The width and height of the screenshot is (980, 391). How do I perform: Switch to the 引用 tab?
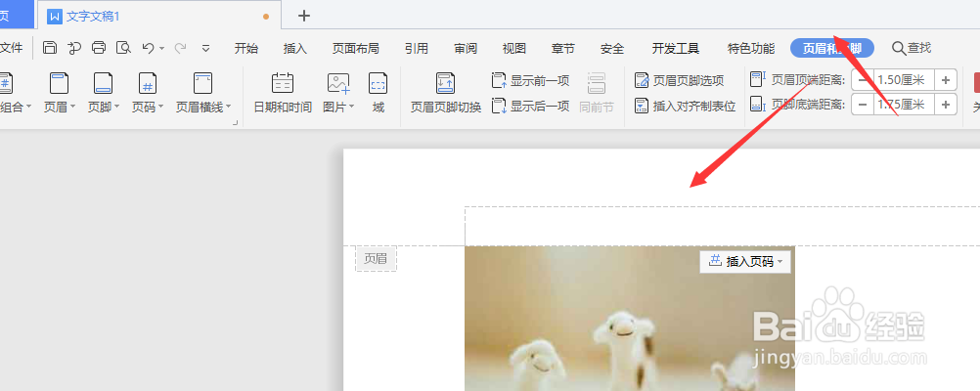417,48
